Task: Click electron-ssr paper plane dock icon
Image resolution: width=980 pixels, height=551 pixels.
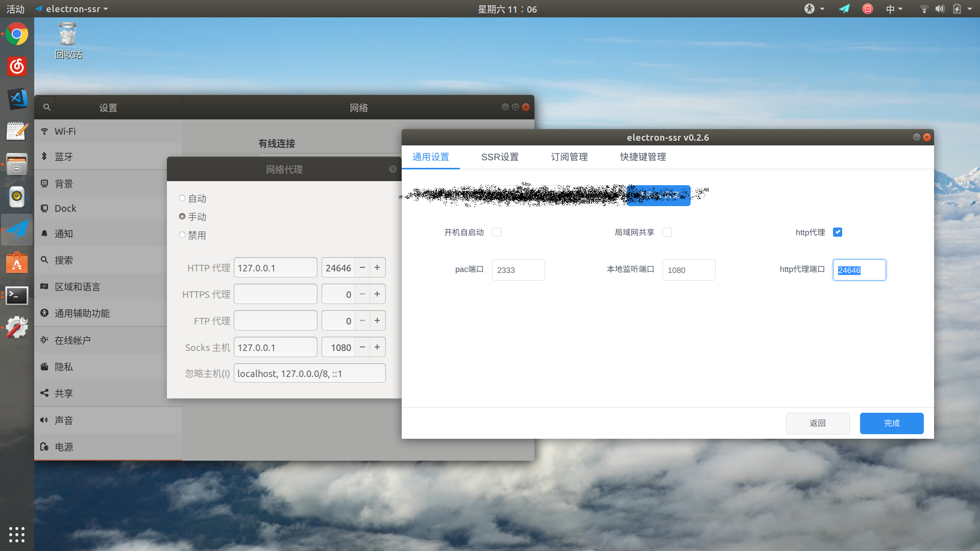Action: tap(17, 230)
